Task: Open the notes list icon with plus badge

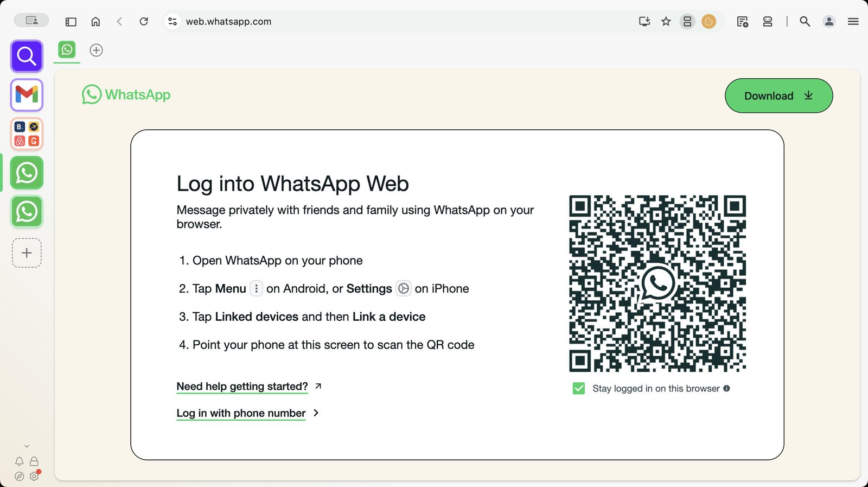Action: point(743,22)
